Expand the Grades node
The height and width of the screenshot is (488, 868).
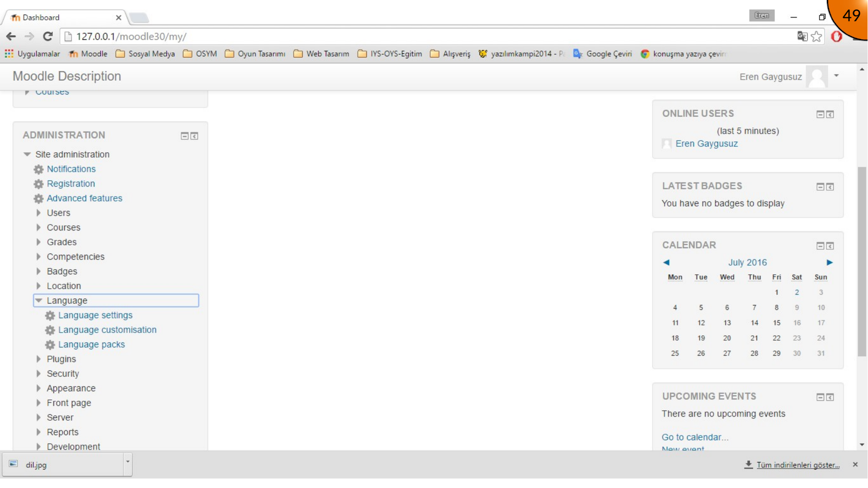(x=38, y=242)
